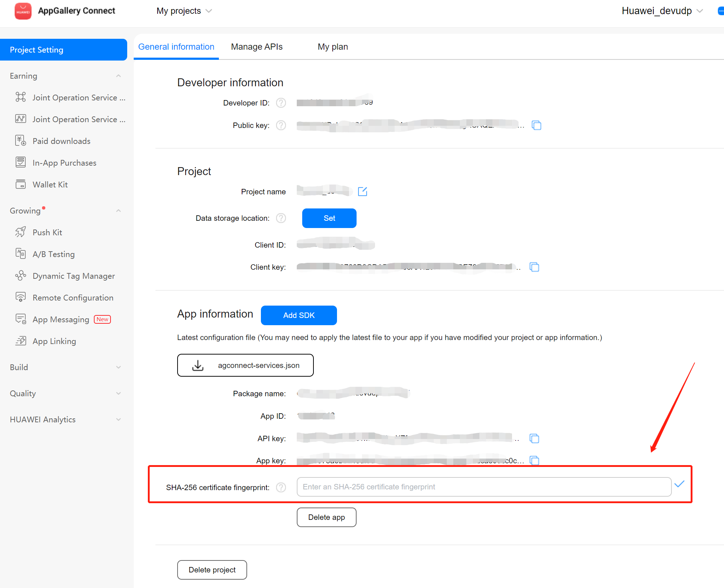
Task: Open In-App Purchases in the sidebar
Action: point(65,163)
